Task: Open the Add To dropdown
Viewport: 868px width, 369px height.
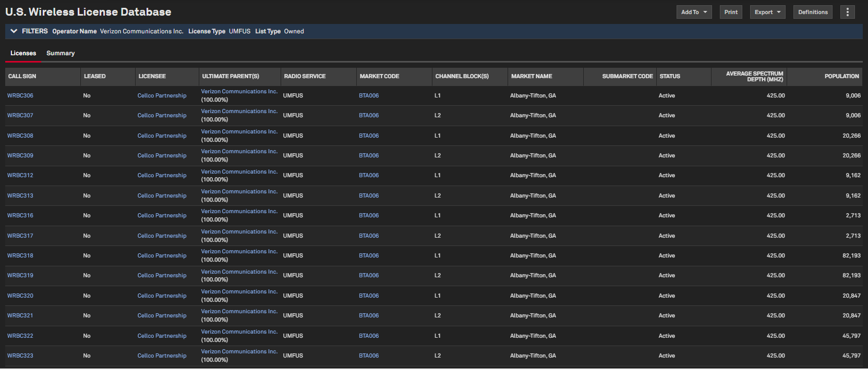Action: 694,12
